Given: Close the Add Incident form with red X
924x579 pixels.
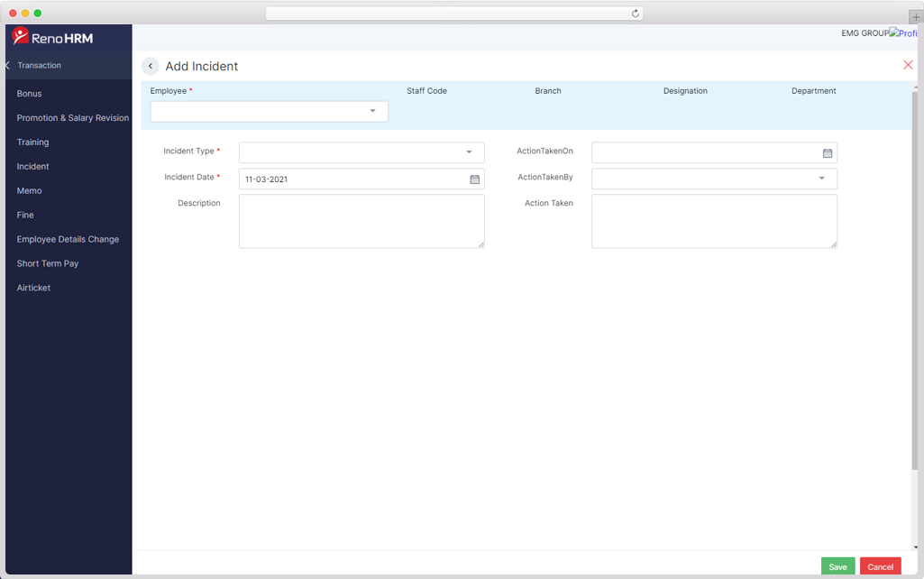Looking at the screenshot, I should click(908, 65).
